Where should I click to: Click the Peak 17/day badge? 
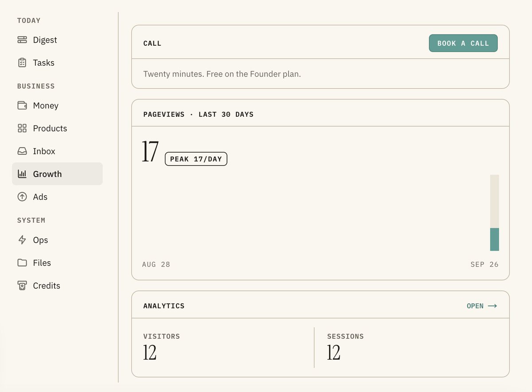196,159
